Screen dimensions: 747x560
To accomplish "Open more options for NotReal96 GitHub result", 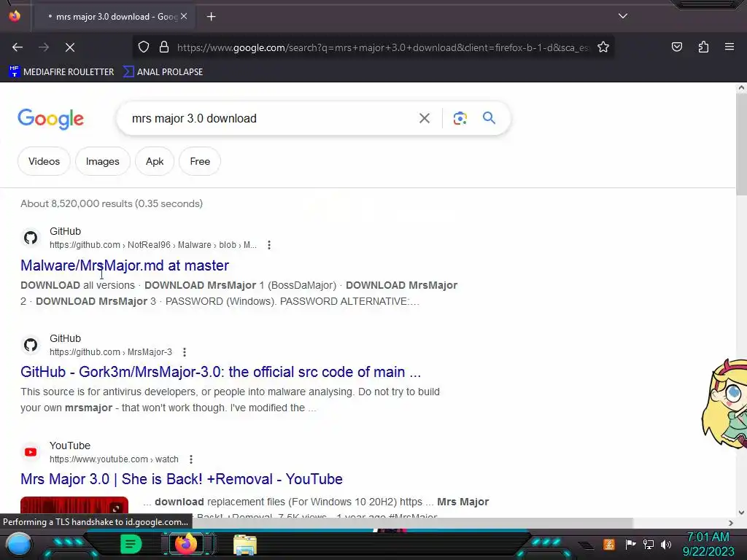I will pos(269,245).
